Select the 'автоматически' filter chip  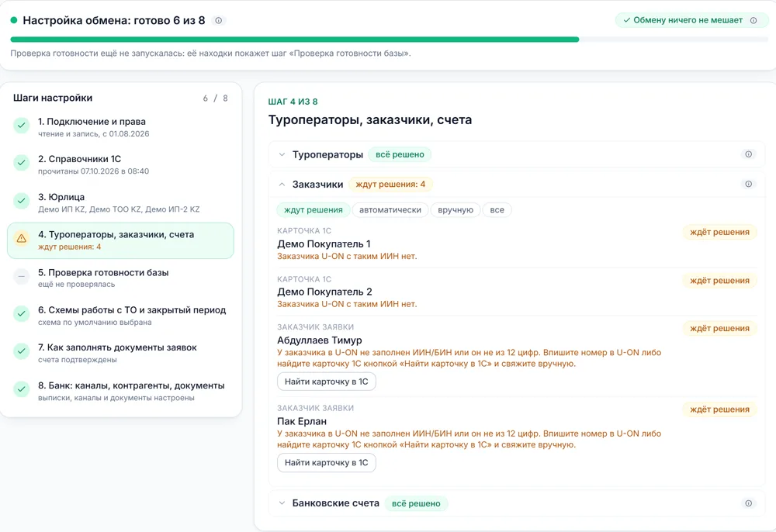(x=390, y=209)
